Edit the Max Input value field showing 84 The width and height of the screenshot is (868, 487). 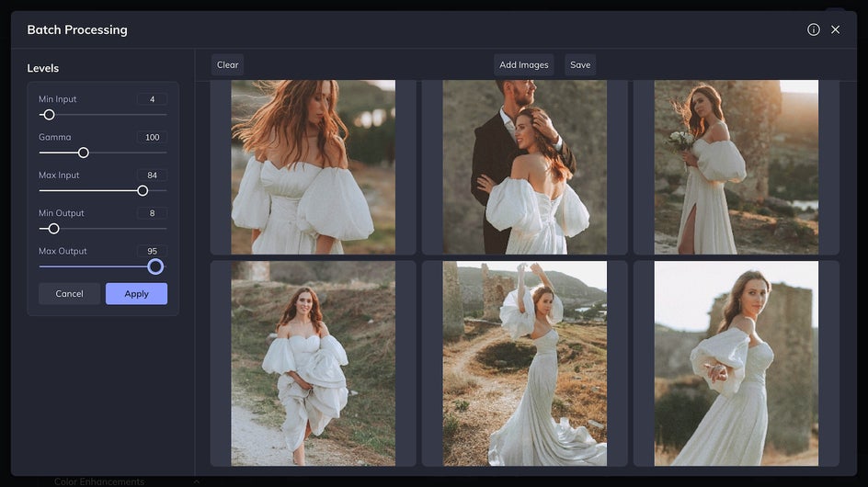[x=153, y=175]
